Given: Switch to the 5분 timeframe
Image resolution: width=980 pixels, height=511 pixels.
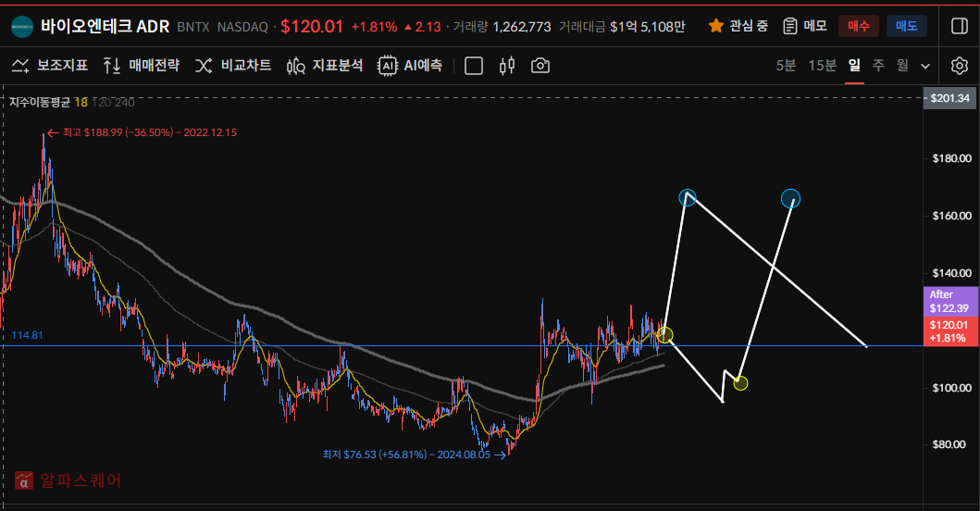Looking at the screenshot, I should (x=786, y=65).
